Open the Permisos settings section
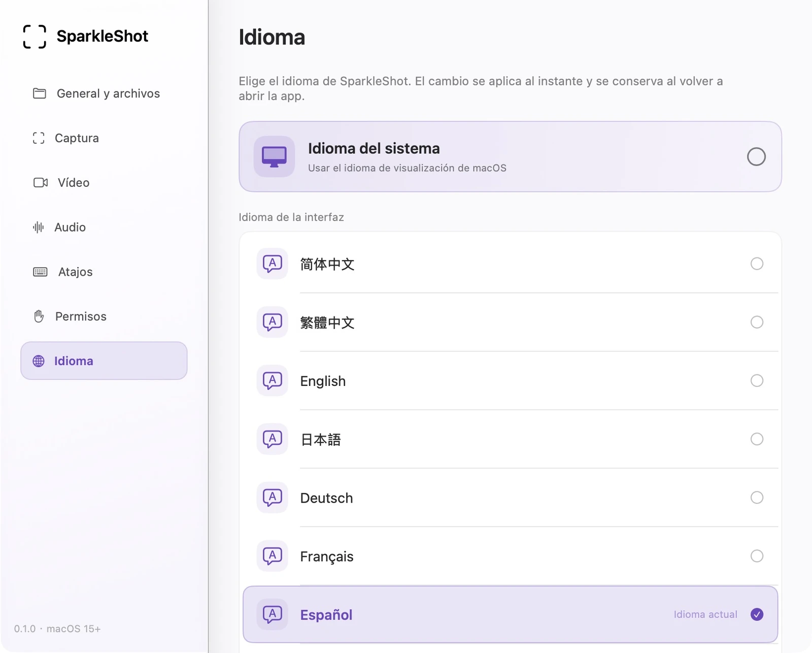The image size is (812, 653). [104, 316]
